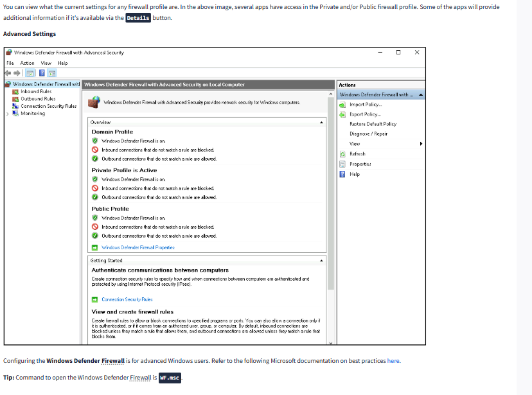Click the Refresh icon in Actions pane
Viewport: 532px width, 395px height.
point(342,154)
